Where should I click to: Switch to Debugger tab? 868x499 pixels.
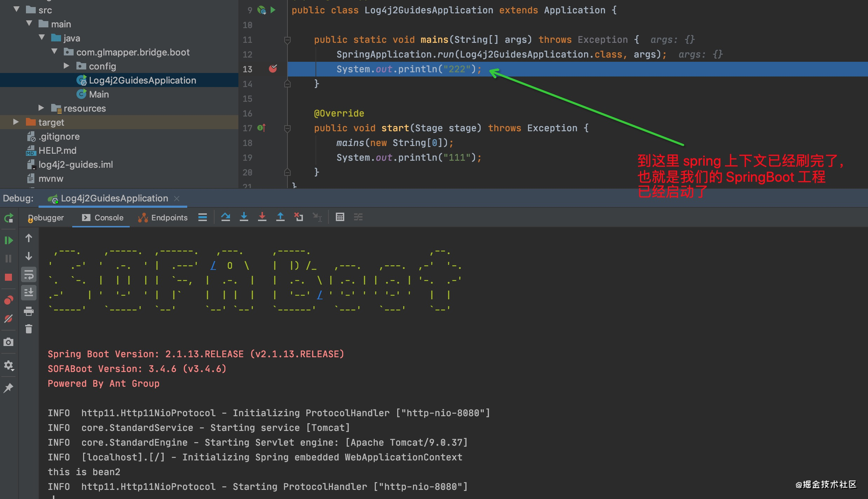coord(46,218)
